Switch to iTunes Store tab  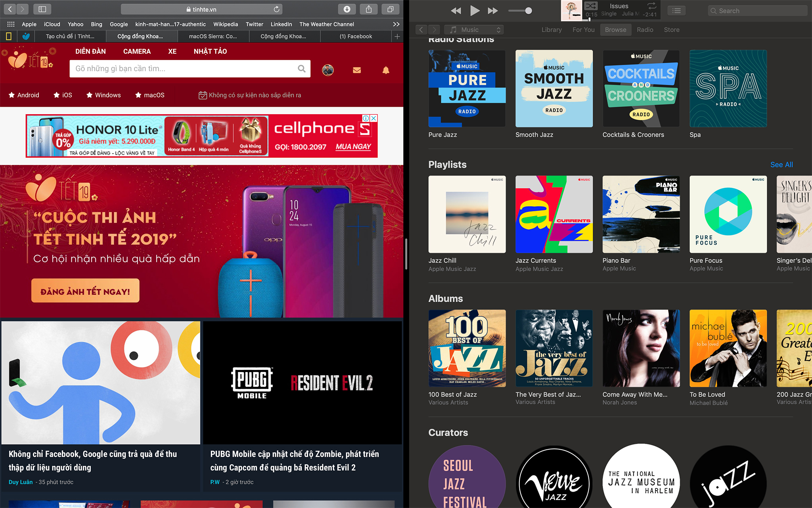672,30
